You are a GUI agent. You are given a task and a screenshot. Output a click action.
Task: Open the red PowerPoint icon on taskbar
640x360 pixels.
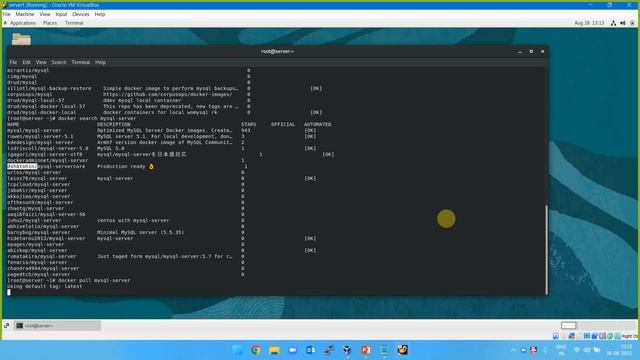coord(365,350)
